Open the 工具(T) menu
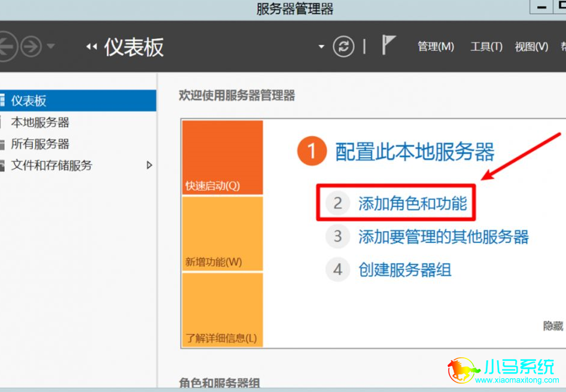Screen dimensions: 566x392 pos(486,47)
